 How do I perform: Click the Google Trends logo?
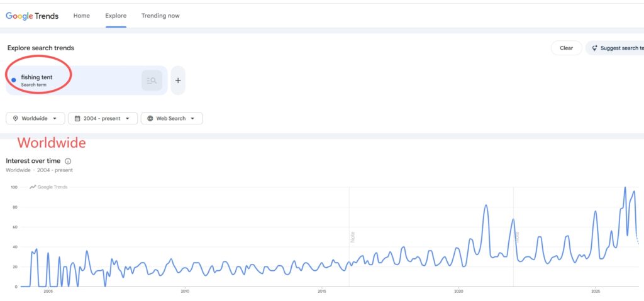coord(32,16)
